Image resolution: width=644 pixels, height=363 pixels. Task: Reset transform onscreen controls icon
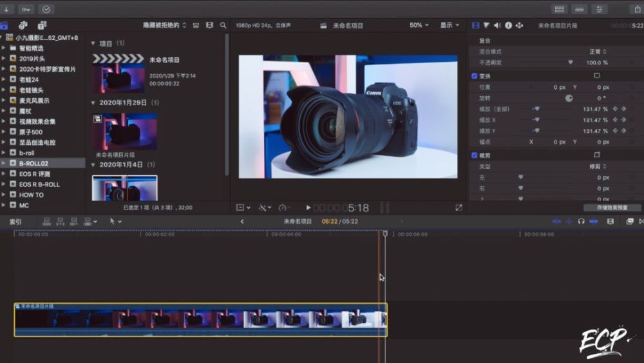[597, 75]
